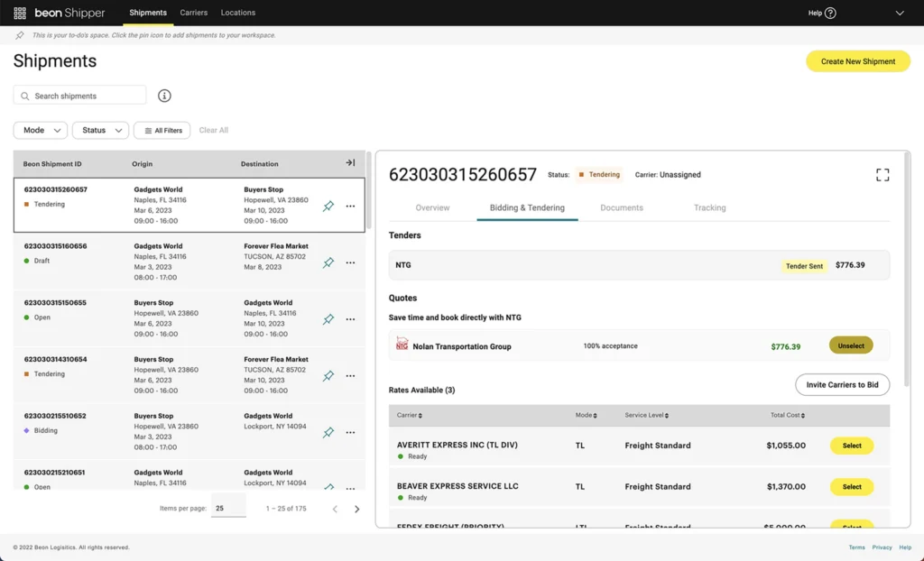Click the search magnifier icon

click(24, 96)
